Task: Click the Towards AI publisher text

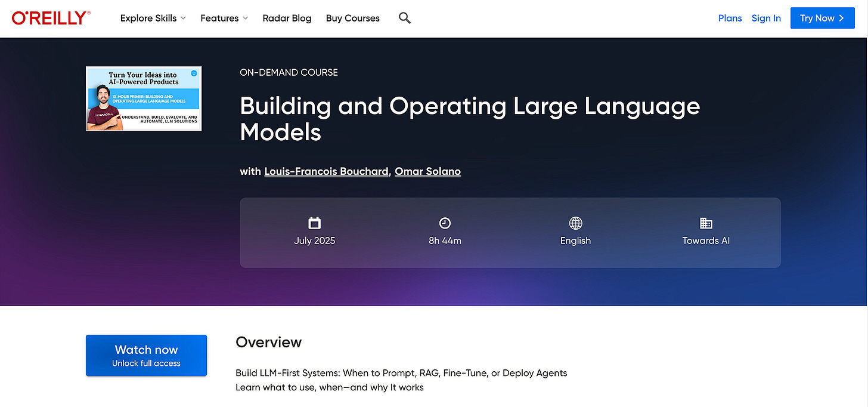Action: (706, 240)
